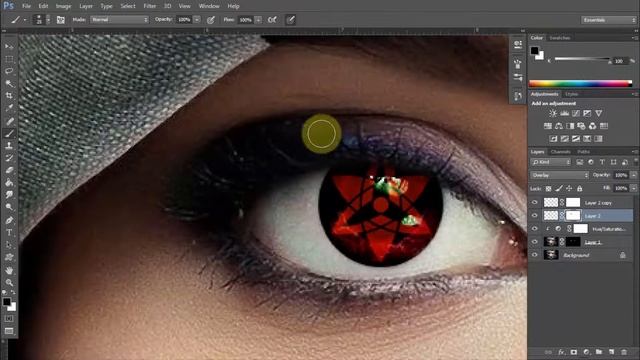Add a Levels adjustment

564,113
